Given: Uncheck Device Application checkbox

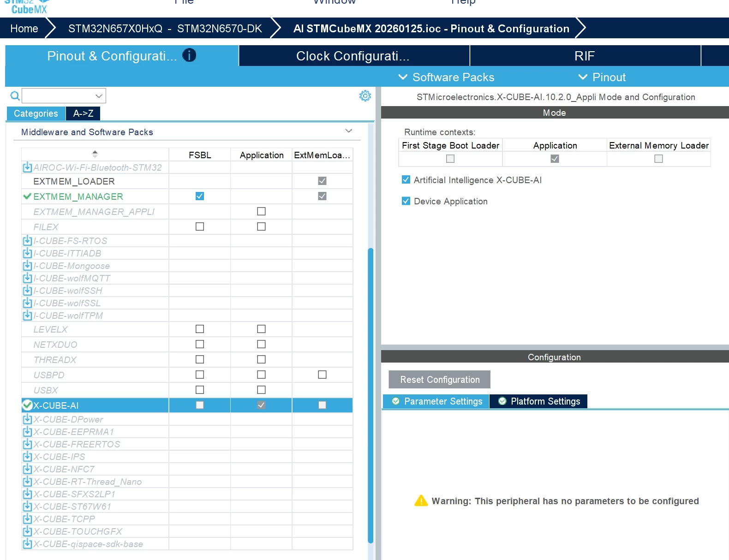Looking at the screenshot, I should [x=406, y=201].
